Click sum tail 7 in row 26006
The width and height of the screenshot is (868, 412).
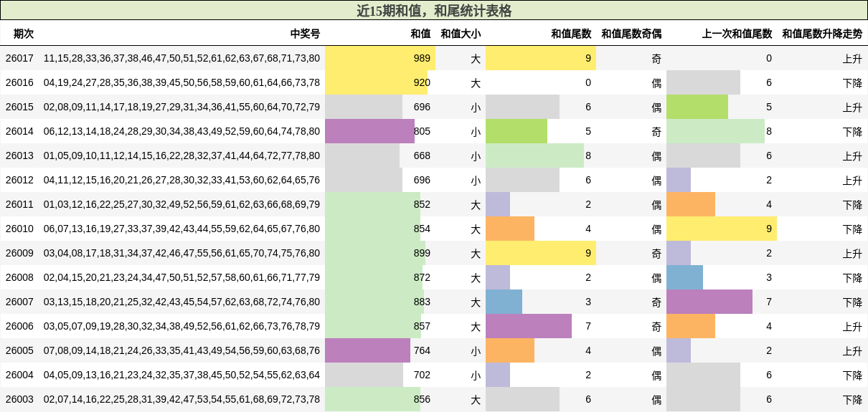pos(588,326)
